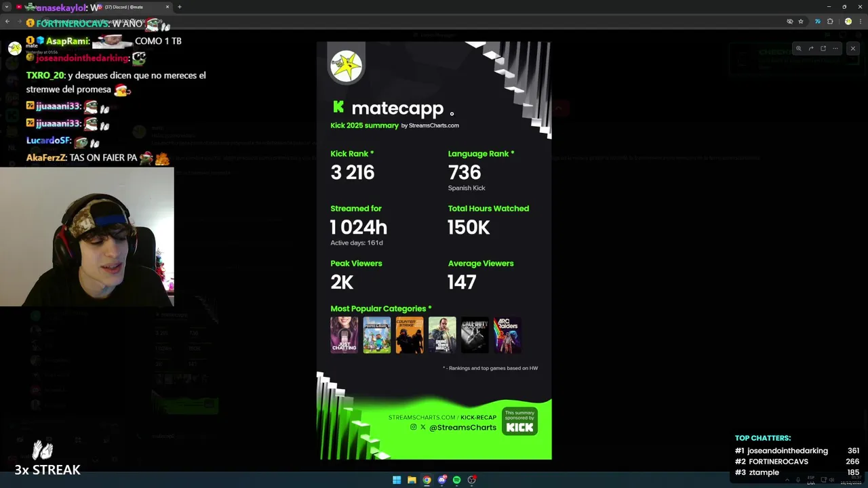The width and height of the screenshot is (868, 488).
Task: Open the three-dot more options on image viewer
Action: point(835,48)
